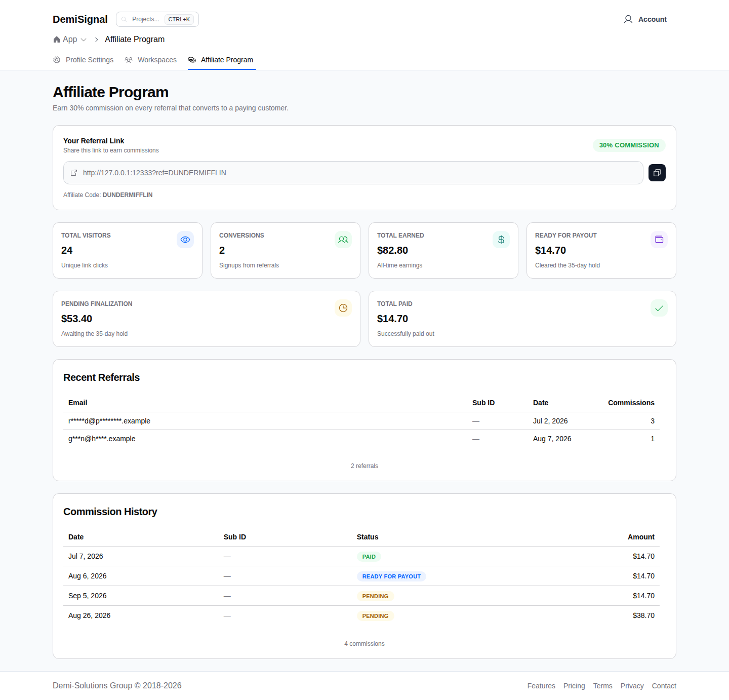Click the Account user icon

click(x=628, y=19)
